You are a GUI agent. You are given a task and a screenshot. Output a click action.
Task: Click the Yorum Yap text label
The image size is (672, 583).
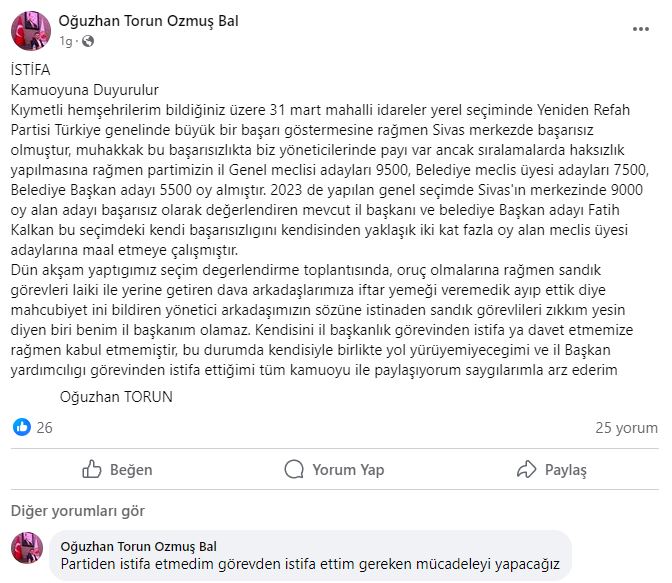pos(348,469)
